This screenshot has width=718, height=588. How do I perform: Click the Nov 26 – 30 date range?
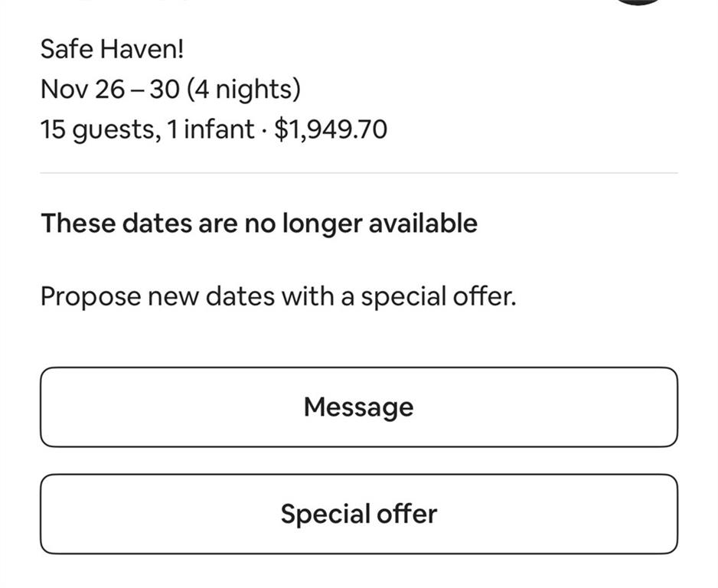[x=110, y=90]
